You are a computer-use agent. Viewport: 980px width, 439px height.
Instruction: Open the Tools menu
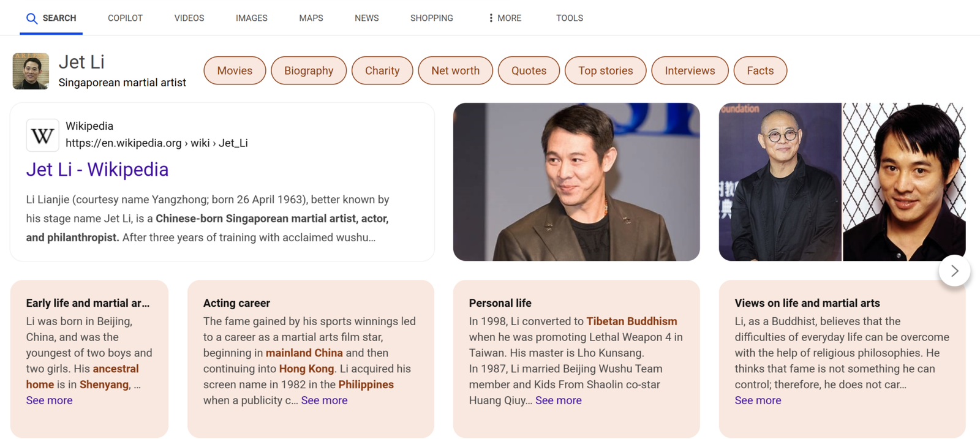tap(569, 18)
